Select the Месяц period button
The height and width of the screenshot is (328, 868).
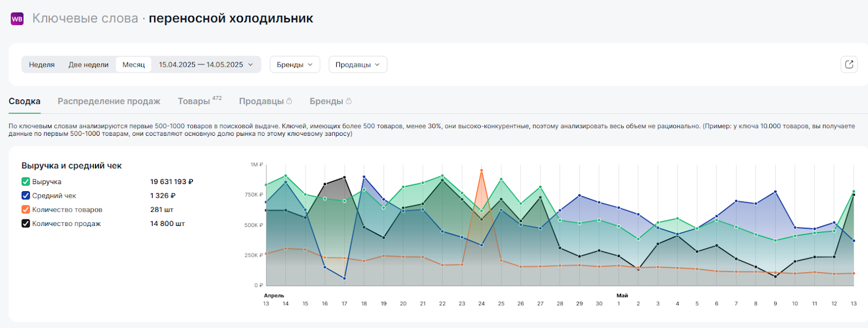point(133,65)
